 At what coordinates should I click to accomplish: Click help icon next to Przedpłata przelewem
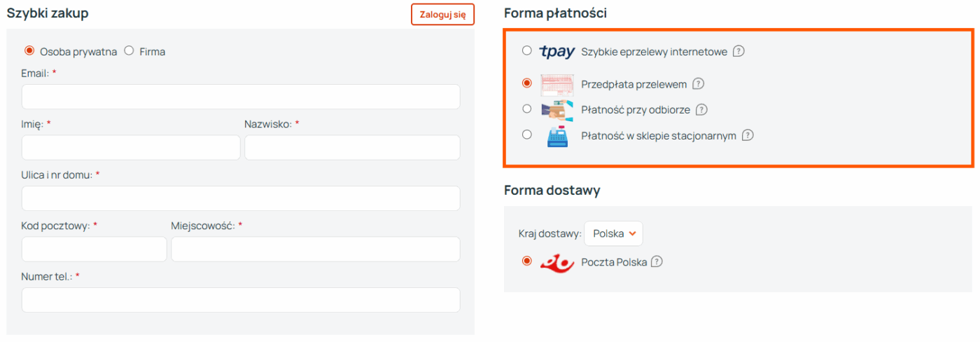698,84
